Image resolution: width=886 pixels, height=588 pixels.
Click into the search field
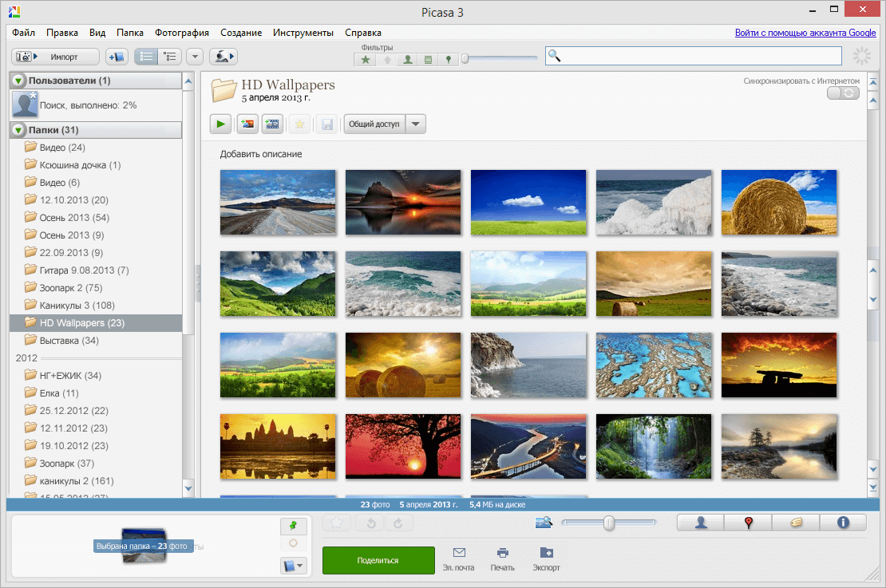click(694, 56)
